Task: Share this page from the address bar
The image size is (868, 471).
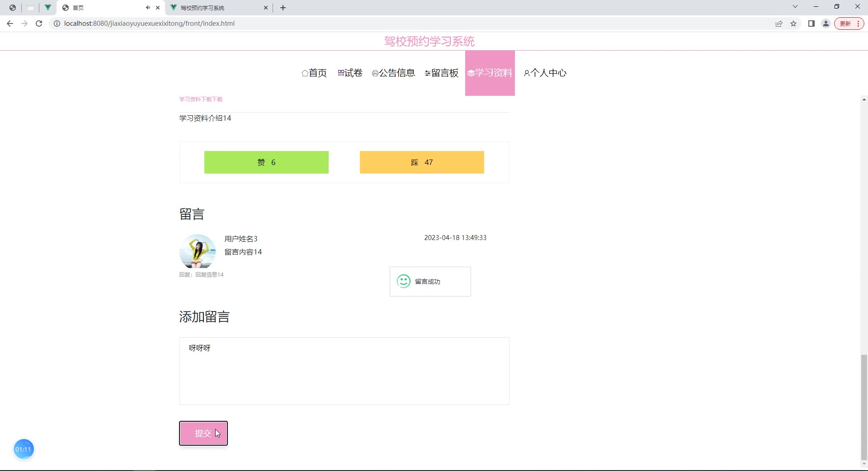Action: point(779,24)
